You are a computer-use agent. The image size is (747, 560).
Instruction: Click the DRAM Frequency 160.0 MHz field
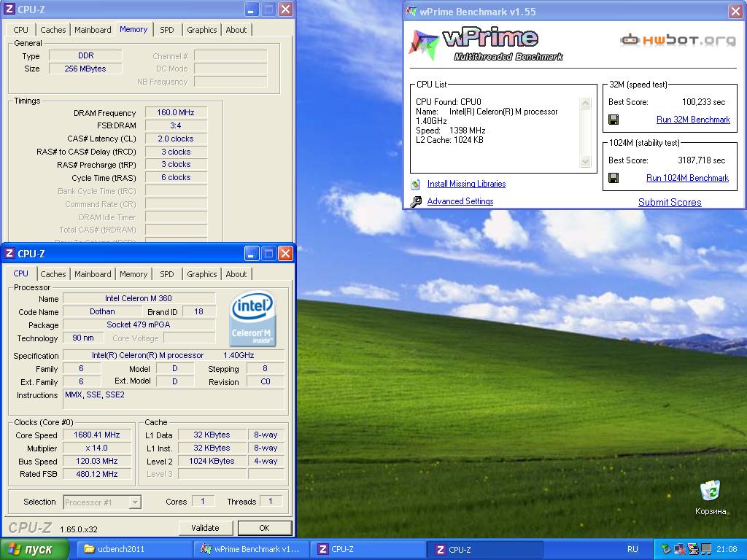point(176,113)
